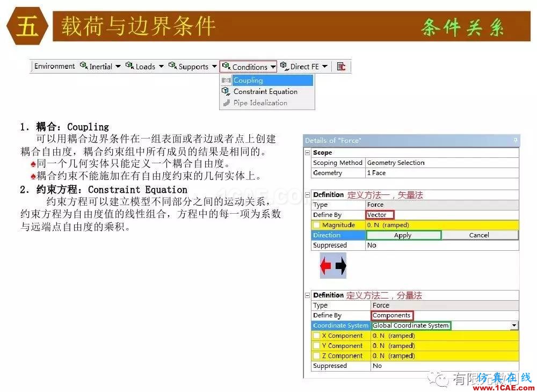The image size is (537, 392).
Task: Click the Scoping Method row label
Action: (x=338, y=163)
